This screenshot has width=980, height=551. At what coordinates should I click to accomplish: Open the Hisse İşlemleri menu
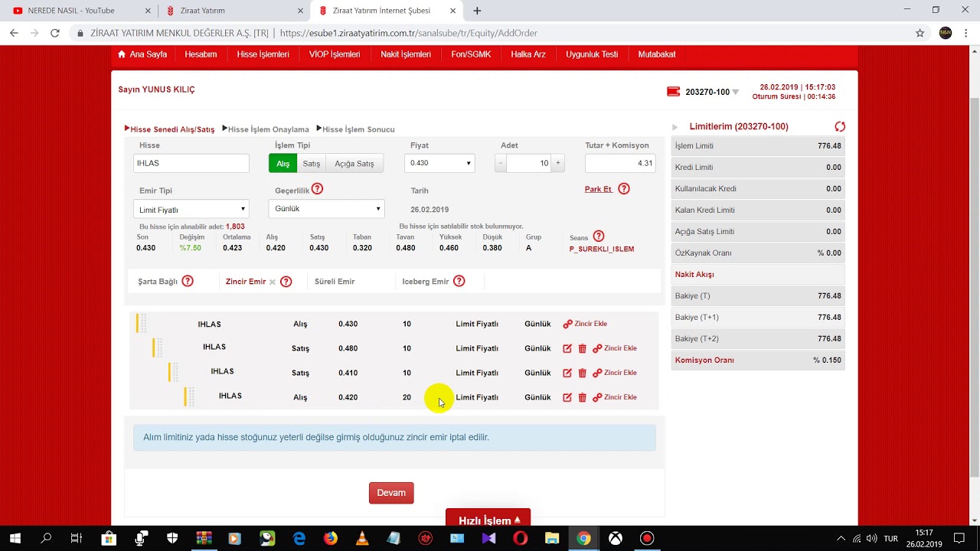pos(263,54)
